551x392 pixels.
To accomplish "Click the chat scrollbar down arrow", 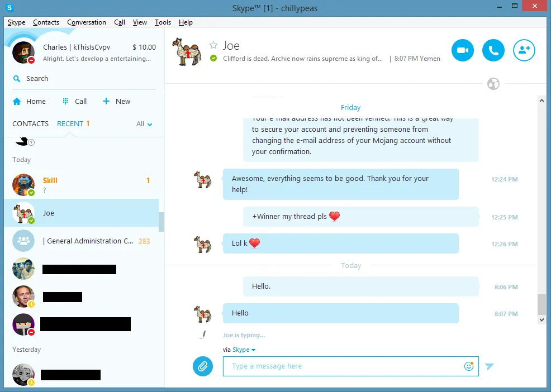I will (541, 319).
